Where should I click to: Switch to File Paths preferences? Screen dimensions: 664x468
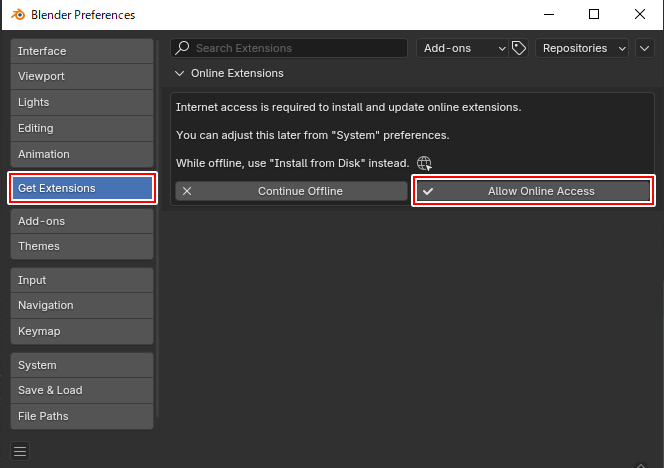coord(82,416)
